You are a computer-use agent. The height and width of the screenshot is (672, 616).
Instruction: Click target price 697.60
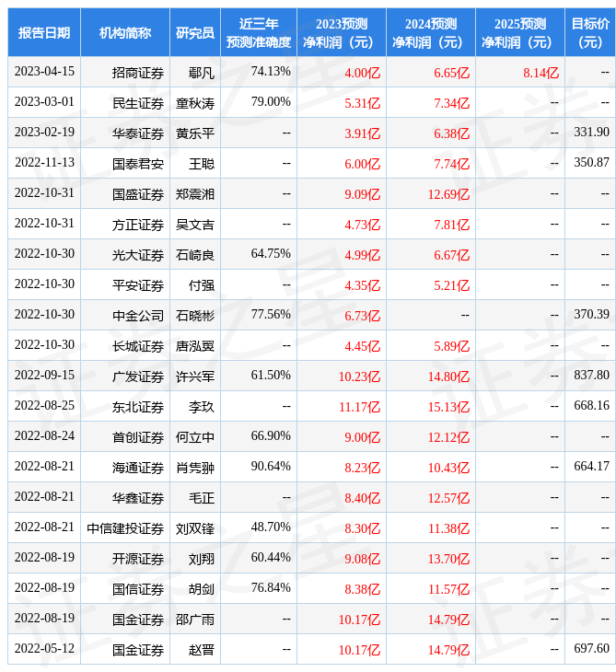(x=591, y=650)
